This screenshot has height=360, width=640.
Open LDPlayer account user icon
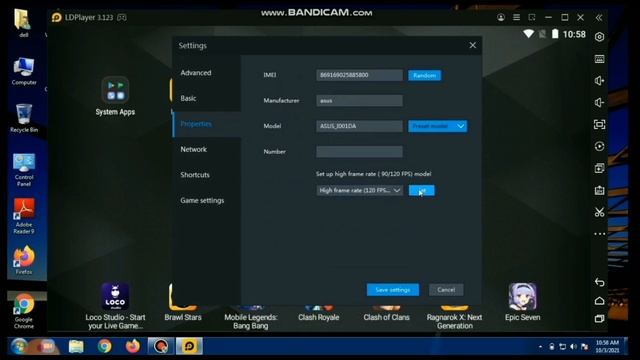coord(501,17)
